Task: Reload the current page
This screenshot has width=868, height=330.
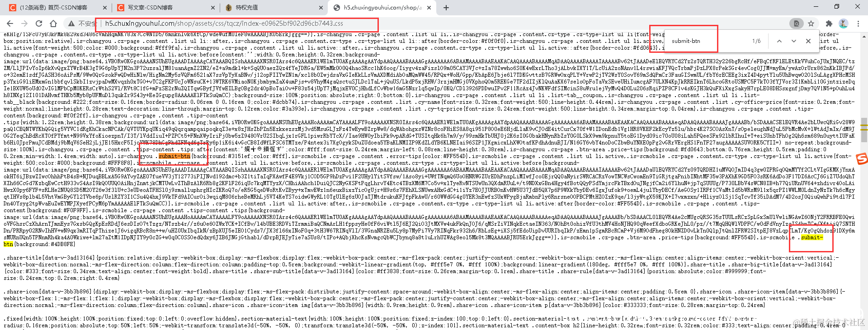Action: (x=39, y=23)
